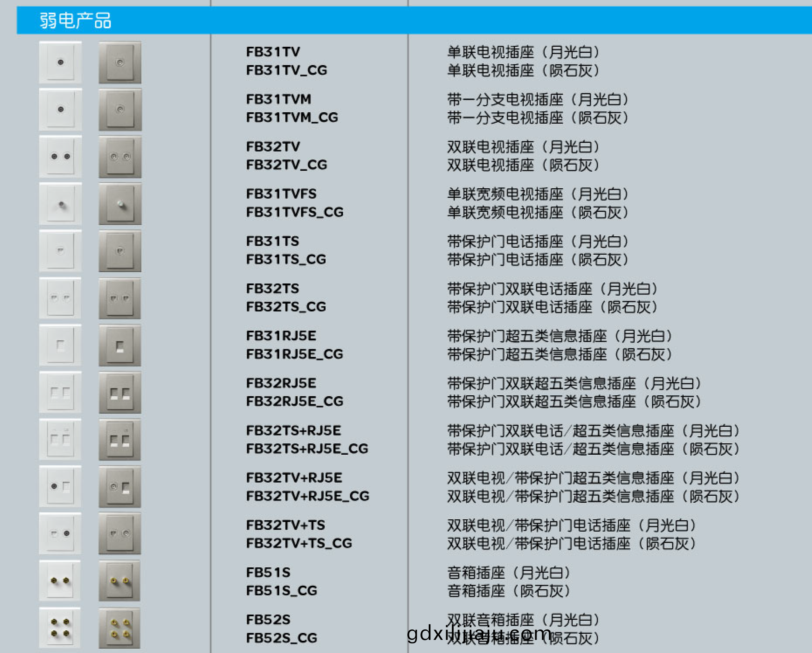Image resolution: width=812 pixels, height=653 pixels.
Task: Click the 音箱插座（月光白）description text
Action: [x=508, y=572]
